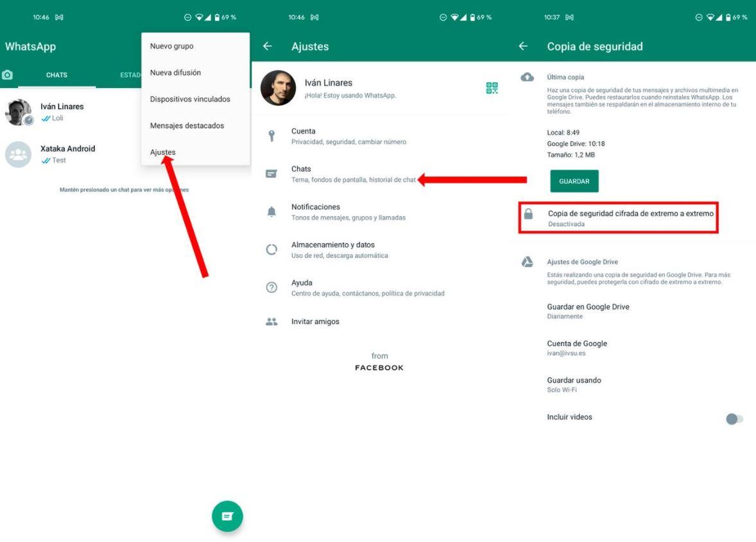Image resolution: width=756 pixels, height=542 pixels.
Task: Tap the Tamaño: 1,2 MB text
Action: click(571, 155)
